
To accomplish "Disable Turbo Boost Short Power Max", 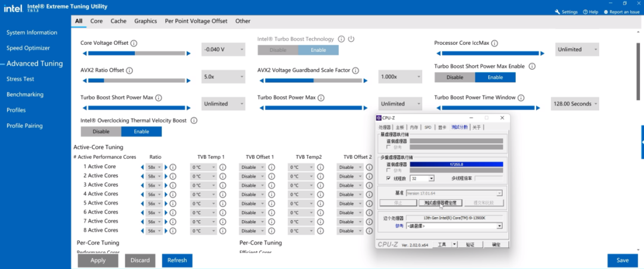I will 454,77.
